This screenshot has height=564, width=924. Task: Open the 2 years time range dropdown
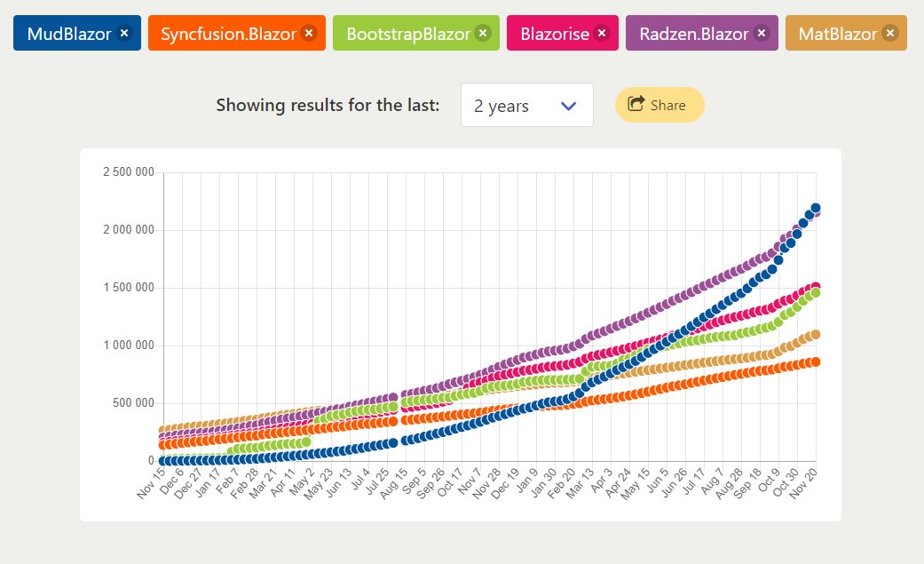coord(527,105)
